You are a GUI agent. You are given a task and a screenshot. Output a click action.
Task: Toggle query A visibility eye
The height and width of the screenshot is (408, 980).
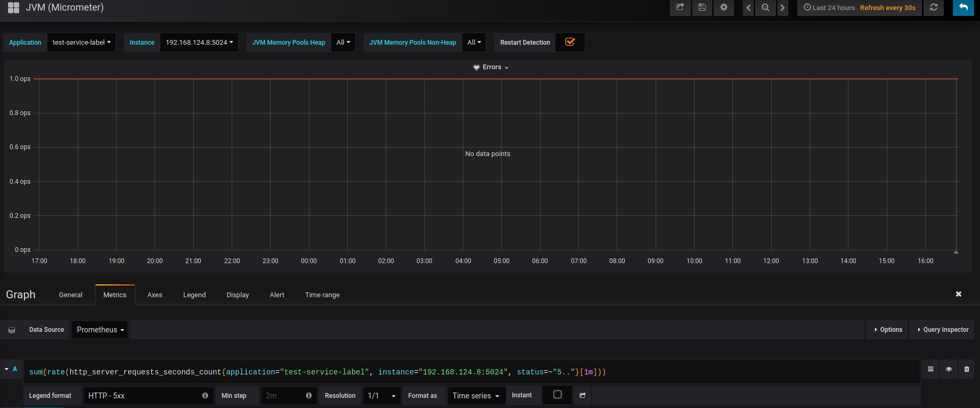(x=949, y=369)
